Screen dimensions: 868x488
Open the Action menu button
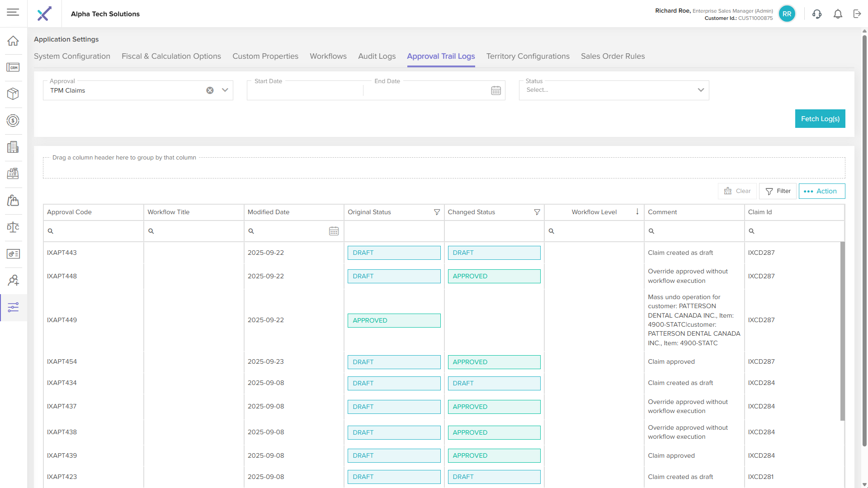tap(821, 191)
